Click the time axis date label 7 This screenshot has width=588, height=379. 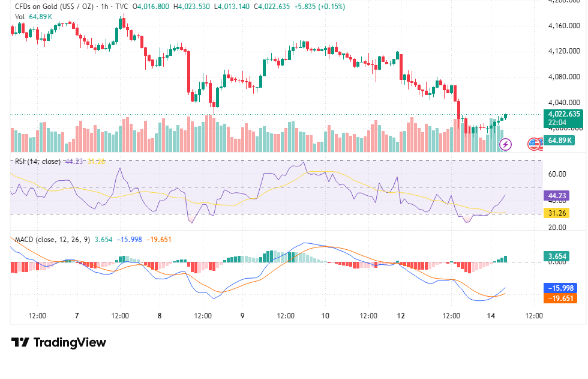(x=77, y=315)
